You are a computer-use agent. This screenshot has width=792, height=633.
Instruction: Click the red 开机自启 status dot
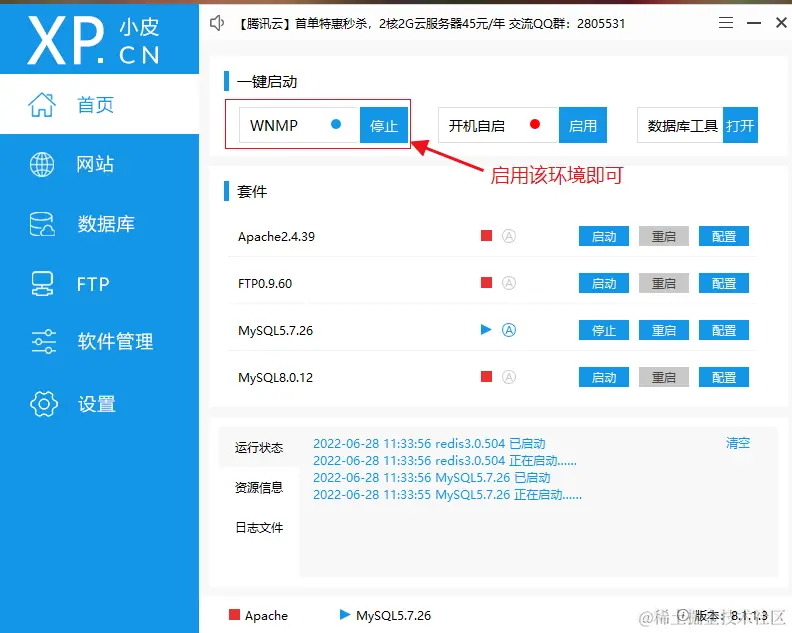coord(535,124)
